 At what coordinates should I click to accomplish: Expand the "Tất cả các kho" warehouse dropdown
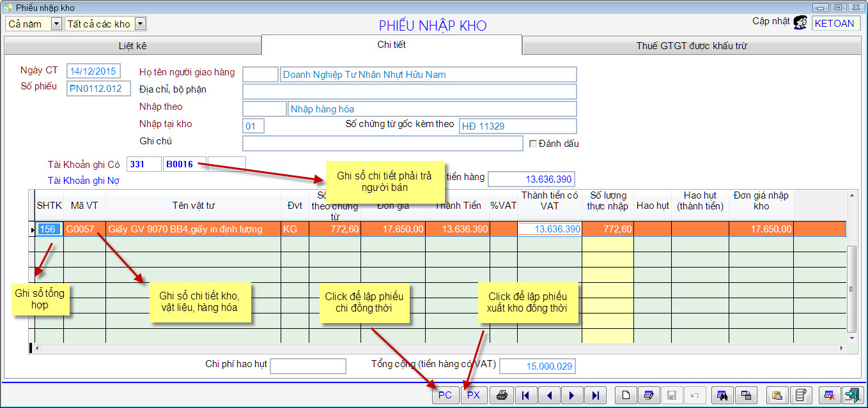140,24
